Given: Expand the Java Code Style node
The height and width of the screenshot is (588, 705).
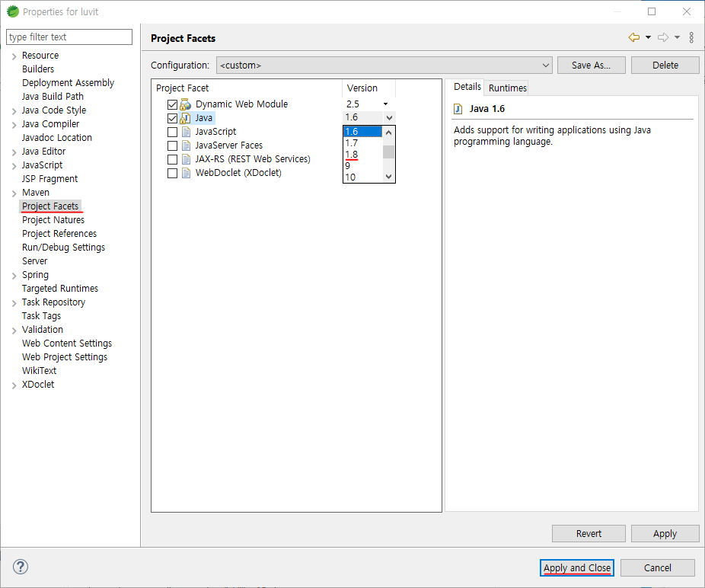Looking at the screenshot, I should (x=14, y=110).
